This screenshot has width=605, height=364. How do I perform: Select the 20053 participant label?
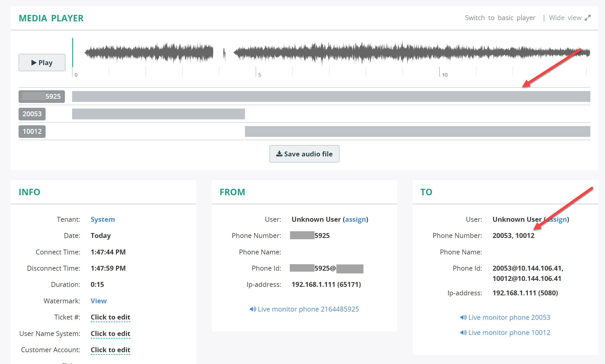pyautogui.click(x=32, y=114)
